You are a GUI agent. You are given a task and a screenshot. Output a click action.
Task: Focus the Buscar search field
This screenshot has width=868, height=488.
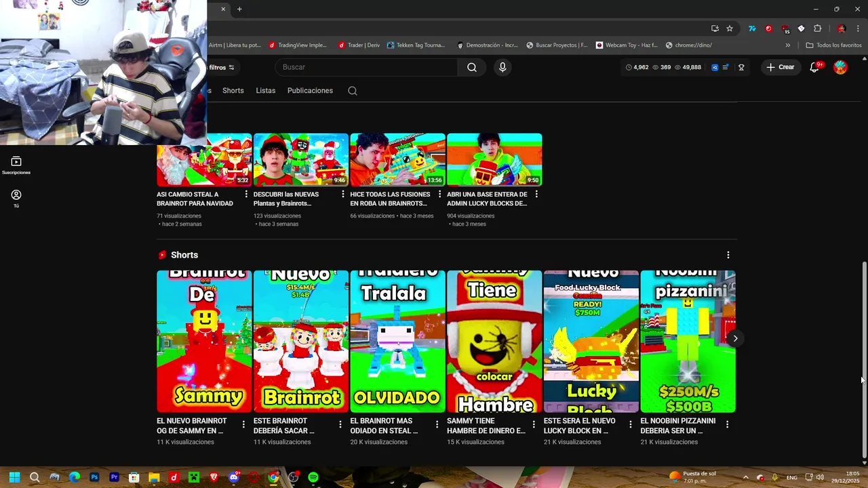[x=366, y=67]
